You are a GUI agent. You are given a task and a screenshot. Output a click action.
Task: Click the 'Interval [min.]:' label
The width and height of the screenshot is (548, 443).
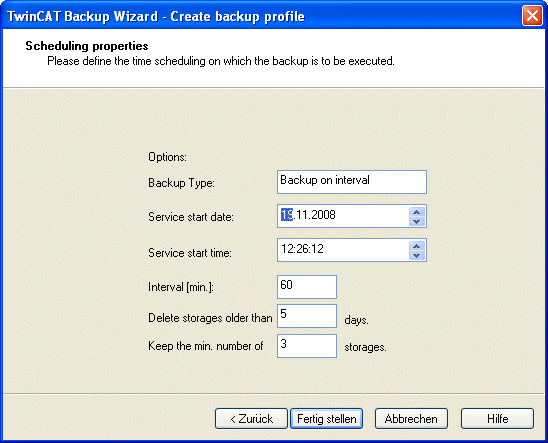pos(181,287)
